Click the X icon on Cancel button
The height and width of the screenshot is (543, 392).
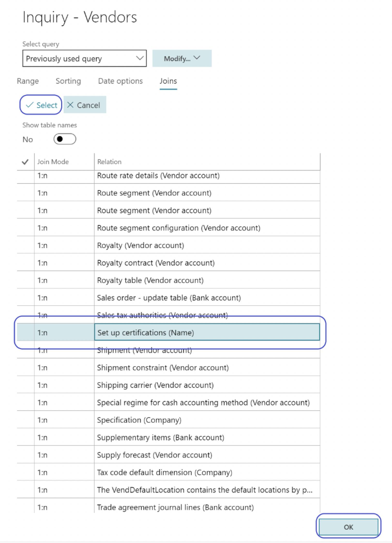pos(70,105)
